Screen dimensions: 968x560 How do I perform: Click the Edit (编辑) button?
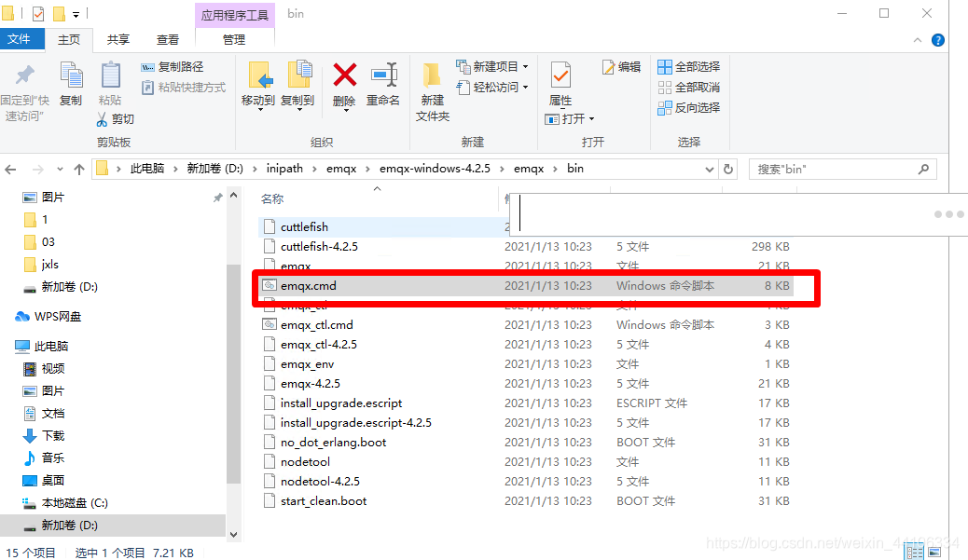click(622, 66)
